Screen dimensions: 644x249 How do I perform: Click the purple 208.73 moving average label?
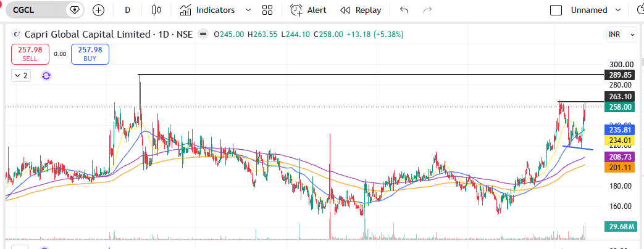619,157
